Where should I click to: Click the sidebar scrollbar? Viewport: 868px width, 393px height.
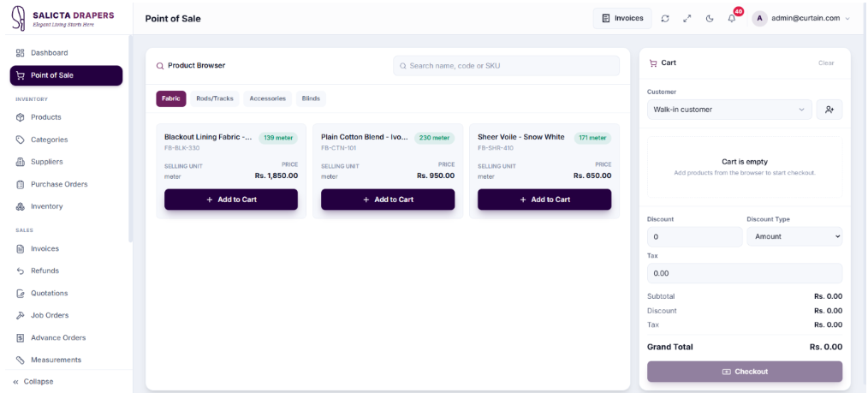click(x=131, y=139)
